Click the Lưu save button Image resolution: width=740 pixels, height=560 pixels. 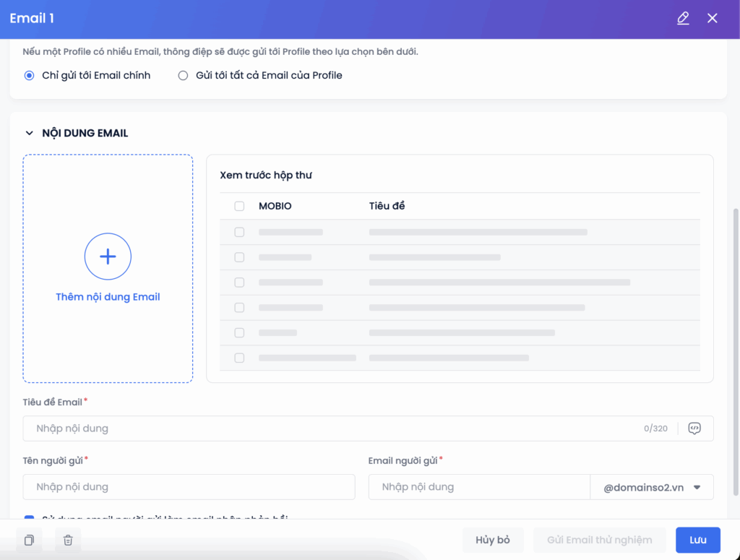[x=697, y=540]
